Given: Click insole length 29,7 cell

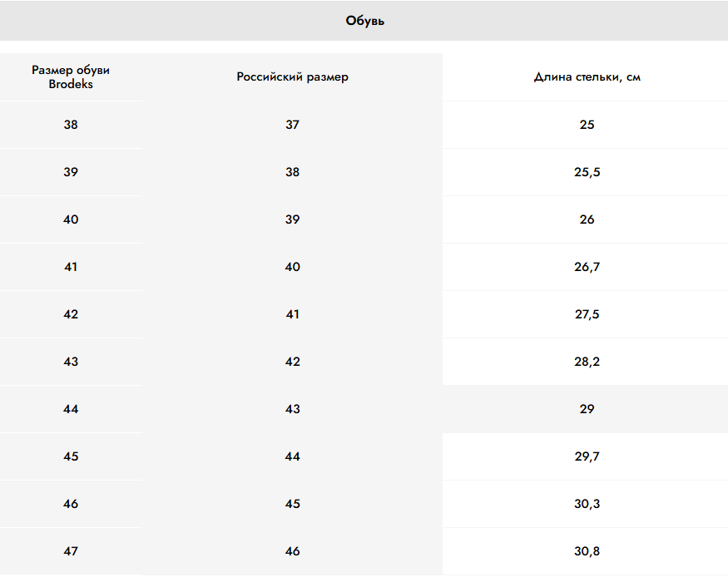Looking at the screenshot, I should (x=587, y=456).
